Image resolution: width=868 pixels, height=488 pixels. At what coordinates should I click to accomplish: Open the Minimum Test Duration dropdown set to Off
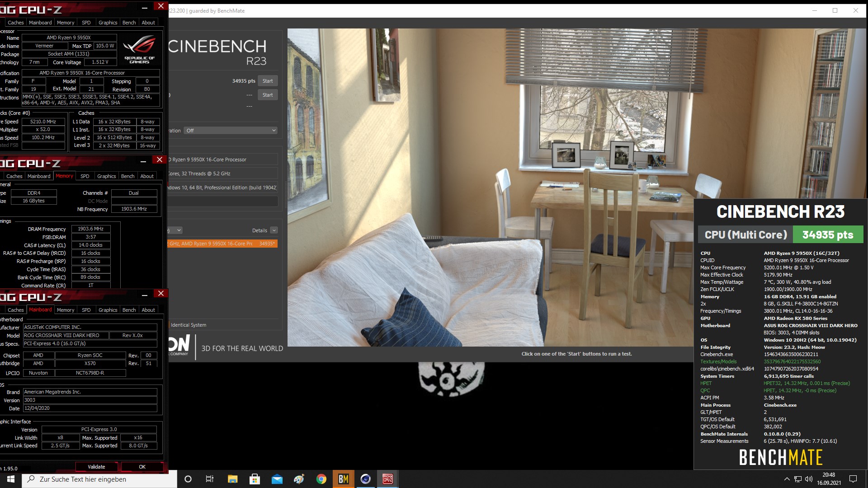click(x=231, y=130)
